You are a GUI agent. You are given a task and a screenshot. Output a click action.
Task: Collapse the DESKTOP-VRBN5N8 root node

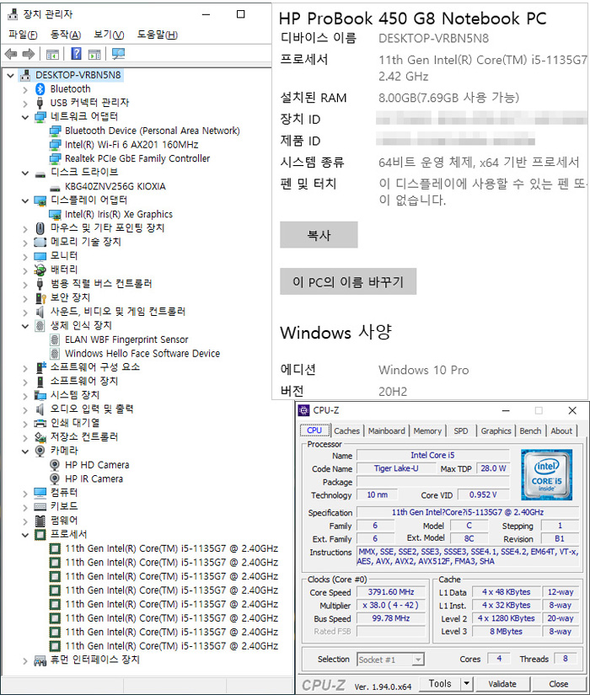(x=10, y=76)
